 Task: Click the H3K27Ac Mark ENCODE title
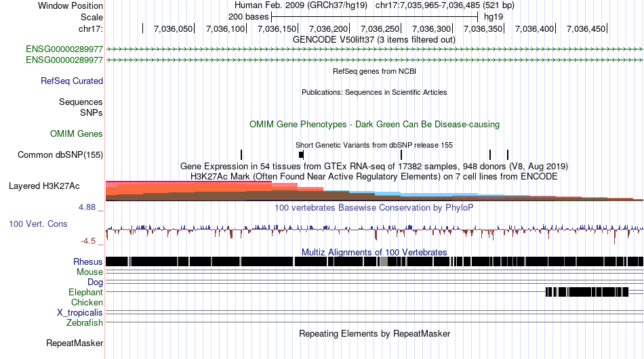(374, 177)
